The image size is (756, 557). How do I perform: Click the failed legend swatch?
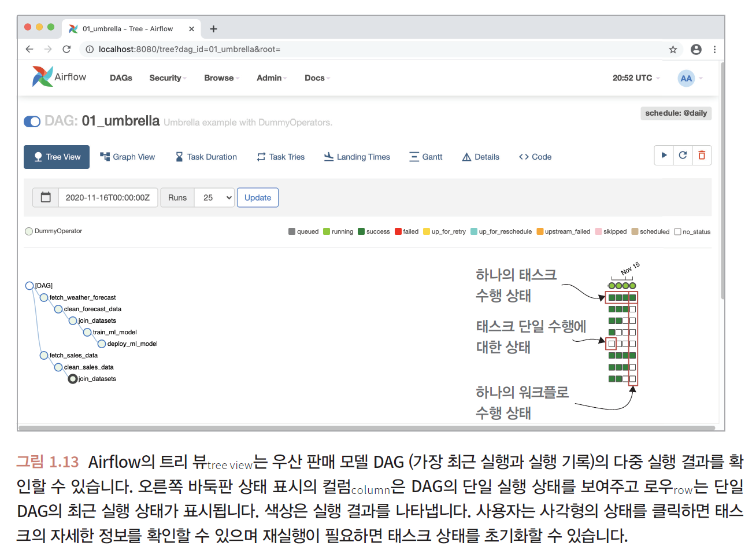(x=398, y=231)
